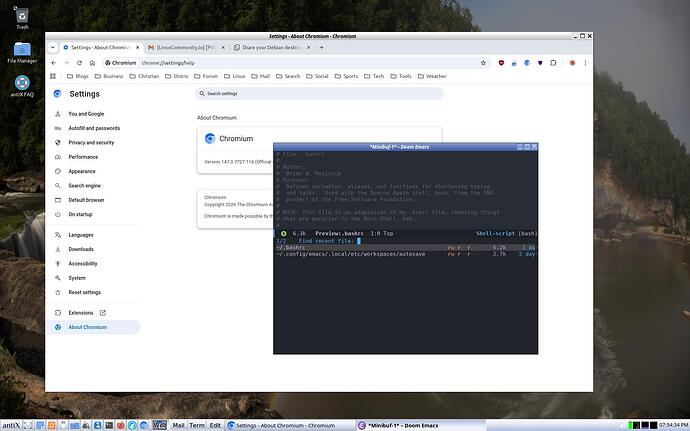Open the extensions puzzle icon in toolbar

click(553, 63)
